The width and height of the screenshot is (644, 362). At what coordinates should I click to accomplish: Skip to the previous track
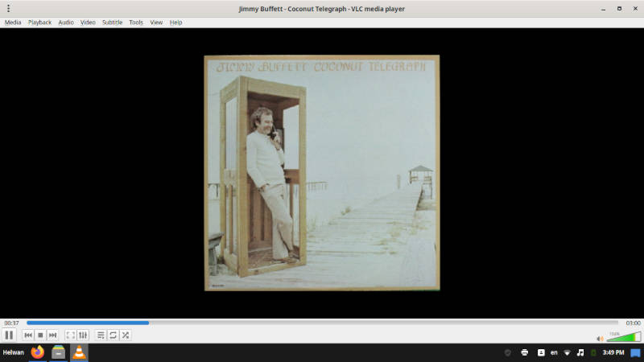pos(28,335)
